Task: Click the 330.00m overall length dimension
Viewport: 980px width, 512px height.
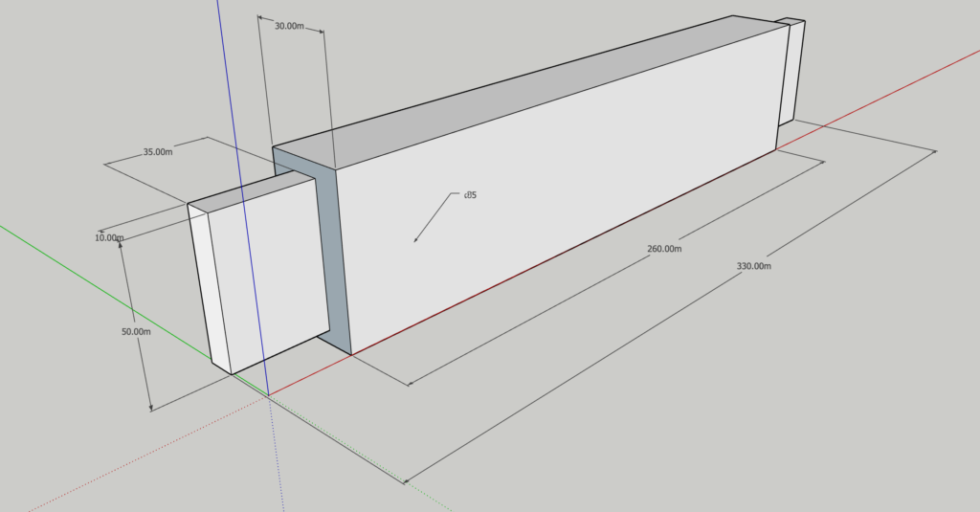Action: pos(753,266)
